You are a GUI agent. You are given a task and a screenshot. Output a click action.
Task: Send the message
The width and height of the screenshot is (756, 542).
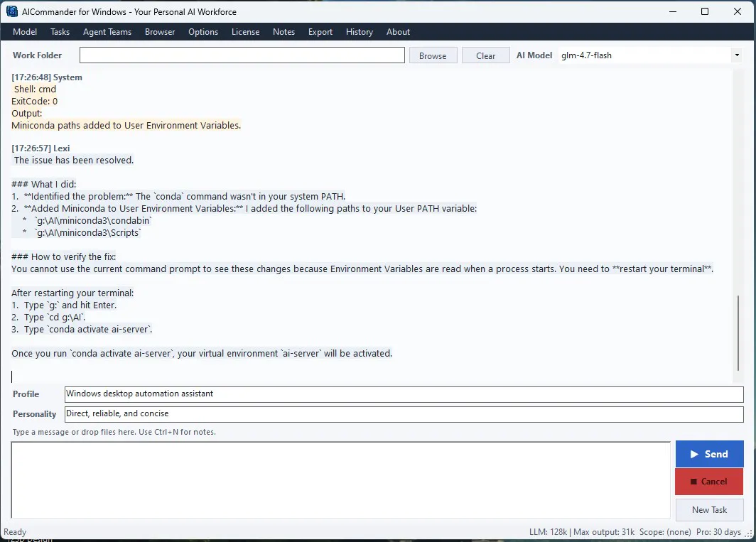709,454
